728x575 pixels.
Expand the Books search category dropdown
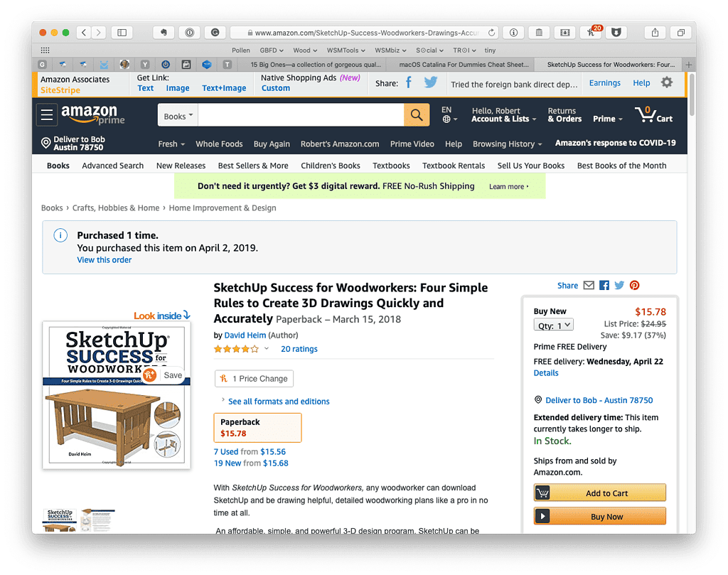click(x=178, y=115)
